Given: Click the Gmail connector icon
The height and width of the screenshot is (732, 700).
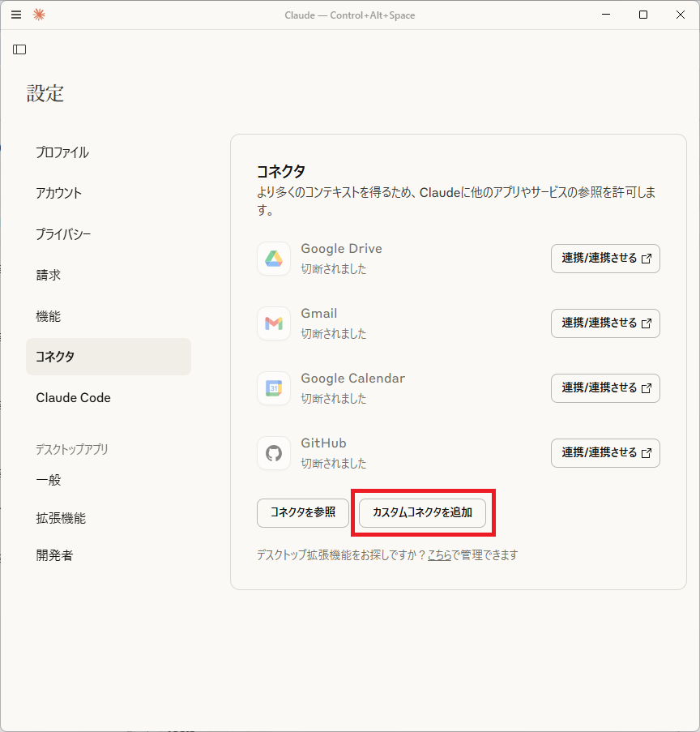Looking at the screenshot, I should [274, 323].
